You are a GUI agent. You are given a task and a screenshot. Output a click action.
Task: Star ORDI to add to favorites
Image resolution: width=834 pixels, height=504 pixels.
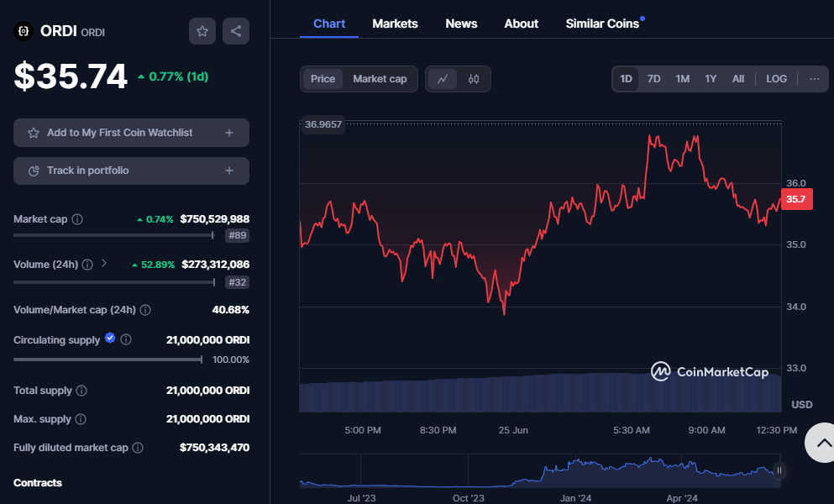(x=202, y=31)
